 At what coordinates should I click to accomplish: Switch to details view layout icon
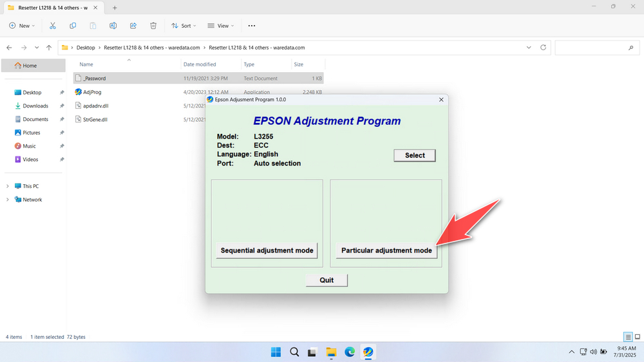click(628, 337)
